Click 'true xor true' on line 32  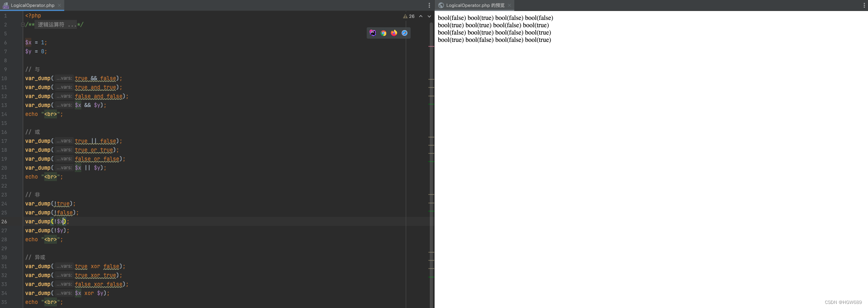click(x=96, y=275)
